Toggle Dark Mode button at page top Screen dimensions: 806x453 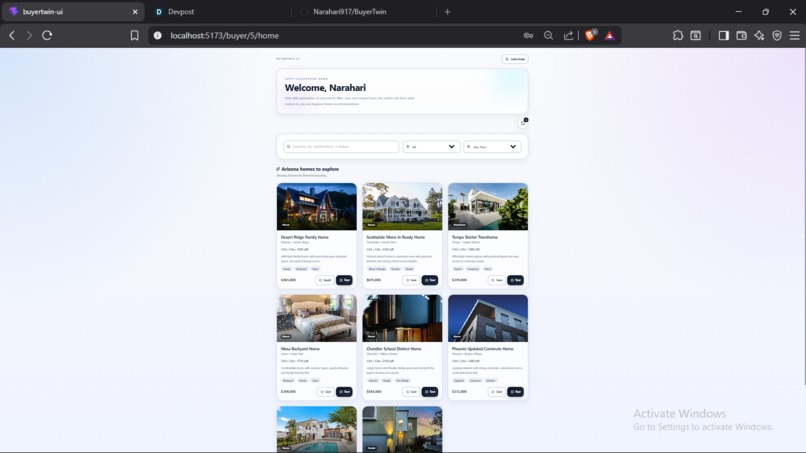(x=515, y=59)
